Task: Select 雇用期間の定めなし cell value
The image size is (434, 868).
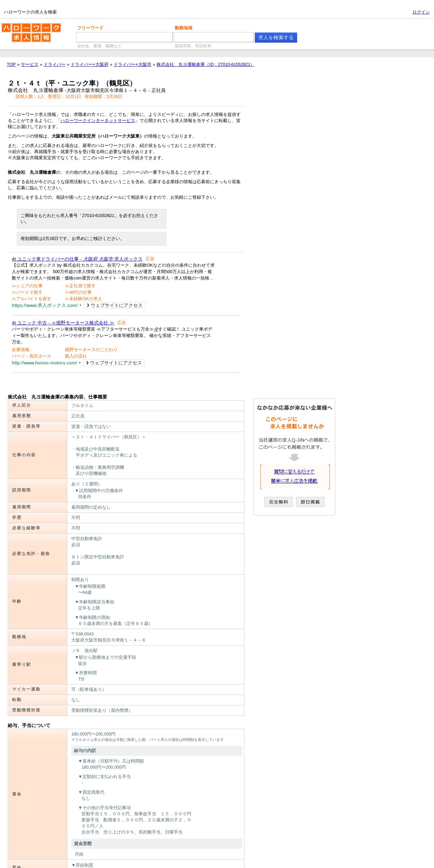Action: click(x=91, y=507)
